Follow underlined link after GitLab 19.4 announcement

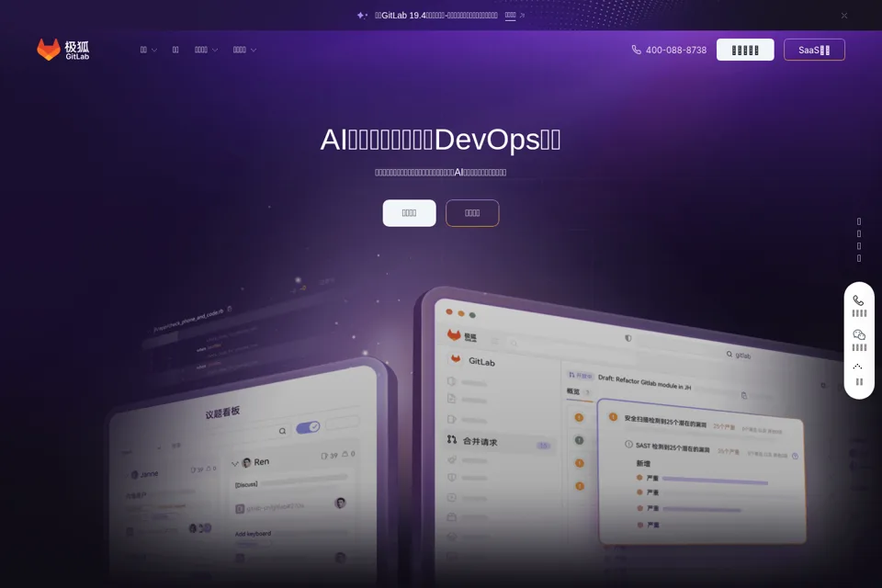(510, 16)
